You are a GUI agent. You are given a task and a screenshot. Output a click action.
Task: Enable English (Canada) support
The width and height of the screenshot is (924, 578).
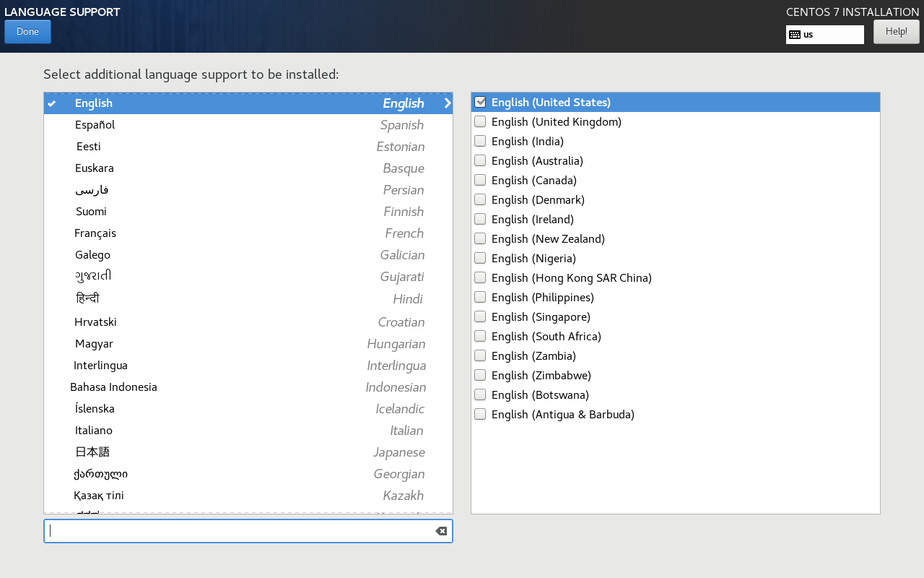click(x=480, y=180)
